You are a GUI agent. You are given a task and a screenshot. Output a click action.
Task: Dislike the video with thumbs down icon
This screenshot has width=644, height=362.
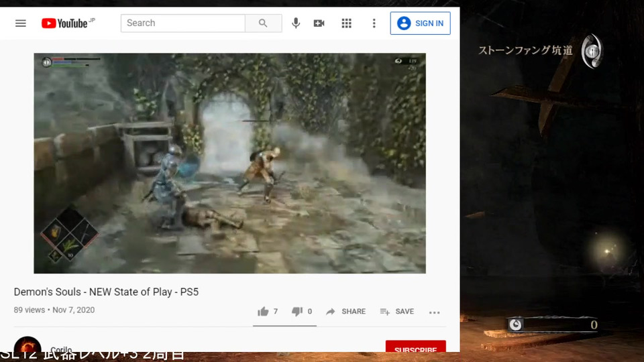point(297,312)
